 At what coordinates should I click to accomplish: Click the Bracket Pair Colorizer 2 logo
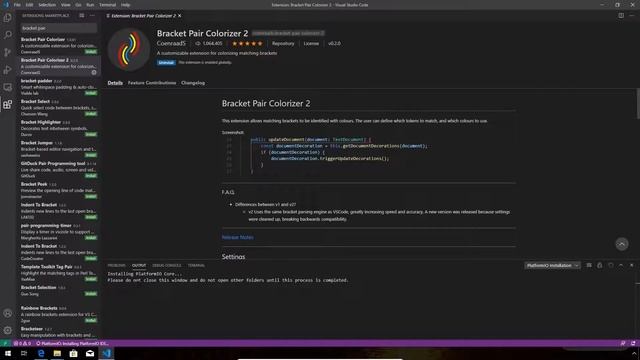tap(129, 49)
